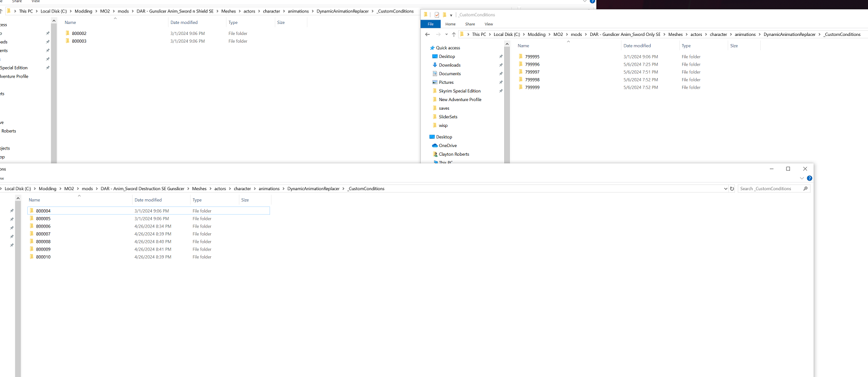868x377 pixels.
Task: Open the Share ribbon tab in Sword Only window
Action: tap(470, 24)
